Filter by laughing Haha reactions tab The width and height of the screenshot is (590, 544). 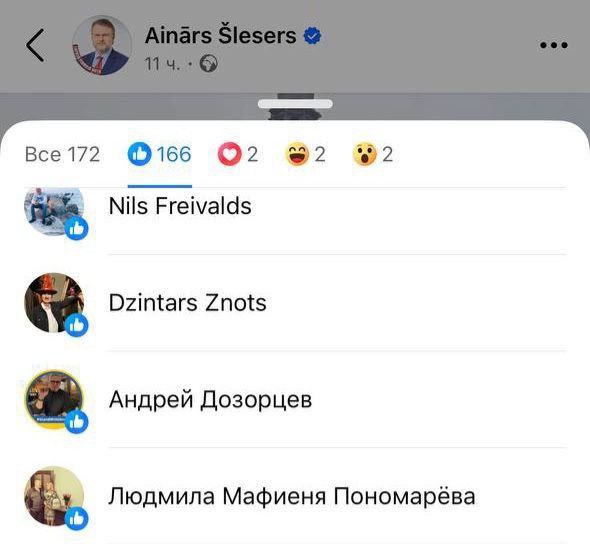pos(306,155)
